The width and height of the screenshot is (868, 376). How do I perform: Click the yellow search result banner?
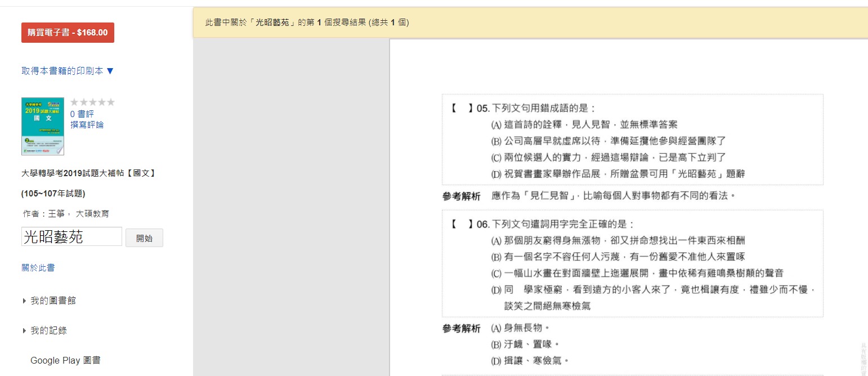tap(529, 23)
